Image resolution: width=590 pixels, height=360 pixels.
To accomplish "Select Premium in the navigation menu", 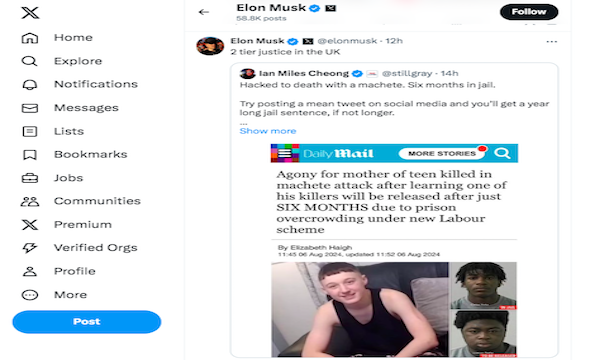I will pyautogui.click(x=67, y=225).
